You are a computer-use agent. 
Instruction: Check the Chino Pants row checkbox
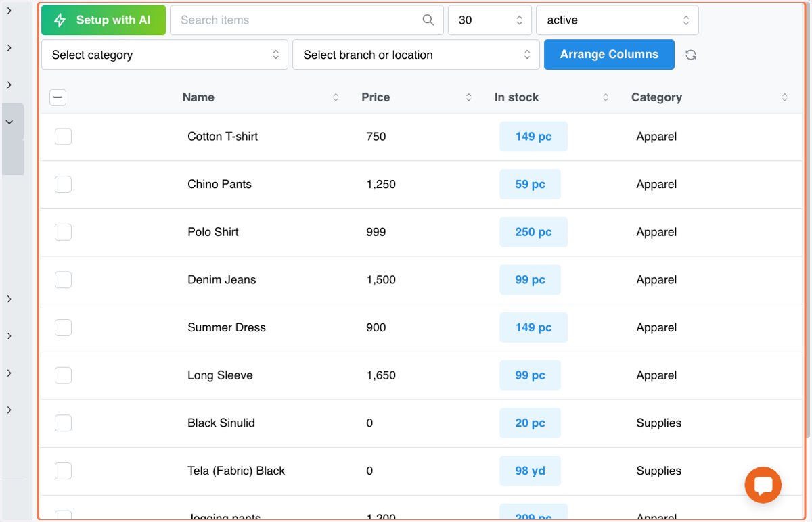[x=63, y=184]
